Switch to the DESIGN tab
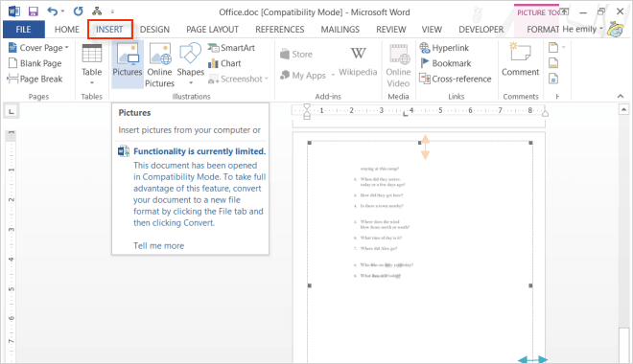The image size is (633, 364). [154, 30]
